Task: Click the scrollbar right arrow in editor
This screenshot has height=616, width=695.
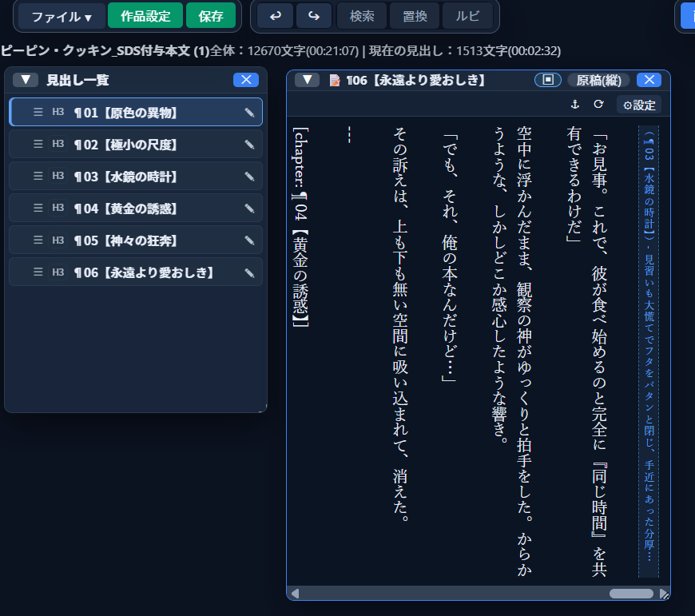Action: point(664,594)
